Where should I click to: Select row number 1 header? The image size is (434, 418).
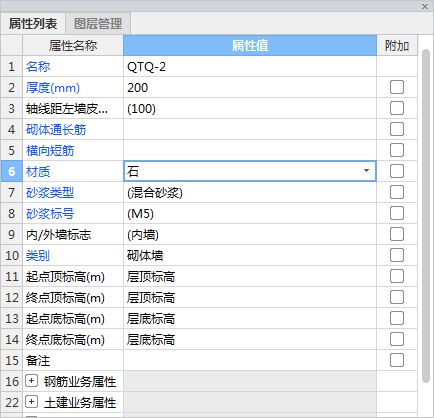pos(12,67)
